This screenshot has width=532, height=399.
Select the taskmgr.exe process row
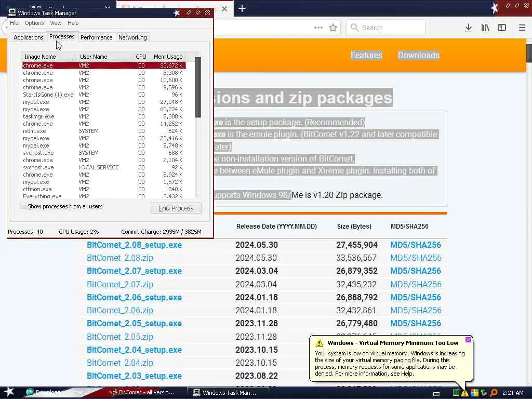[103, 116]
